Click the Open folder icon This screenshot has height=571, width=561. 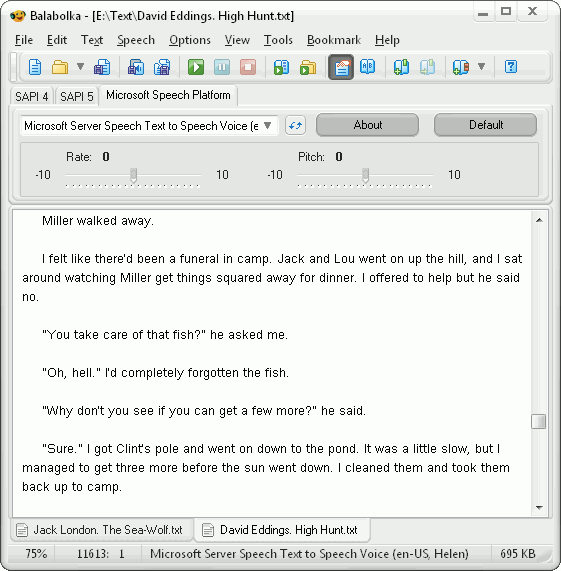(x=60, y=67)
